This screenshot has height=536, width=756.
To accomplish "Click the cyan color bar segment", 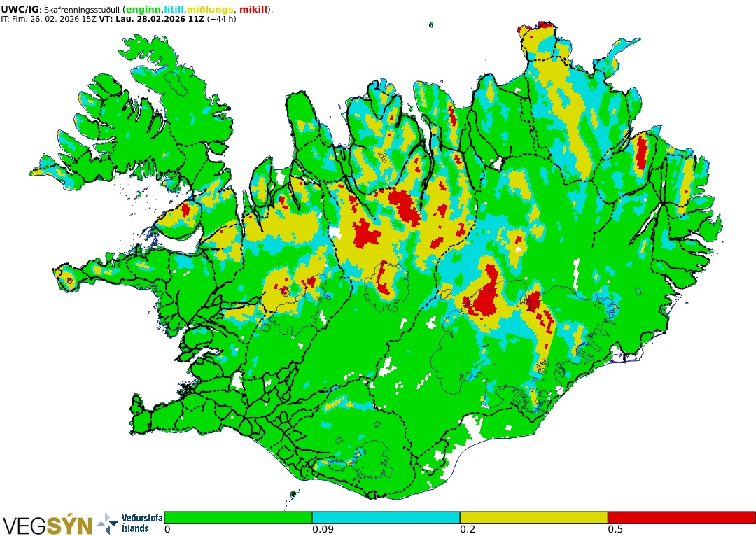I will click(x=386, y=517).
